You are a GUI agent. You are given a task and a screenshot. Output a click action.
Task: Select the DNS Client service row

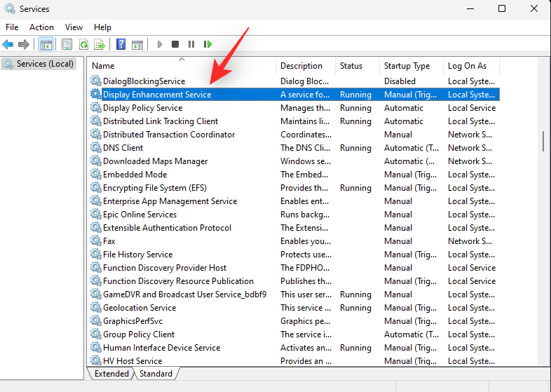tap(123, 148)
